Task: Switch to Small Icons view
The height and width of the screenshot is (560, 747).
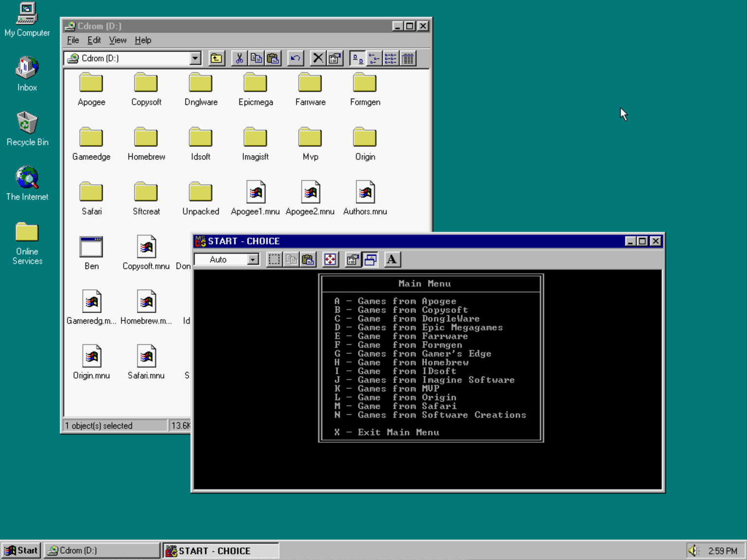Action: [374, 58]
